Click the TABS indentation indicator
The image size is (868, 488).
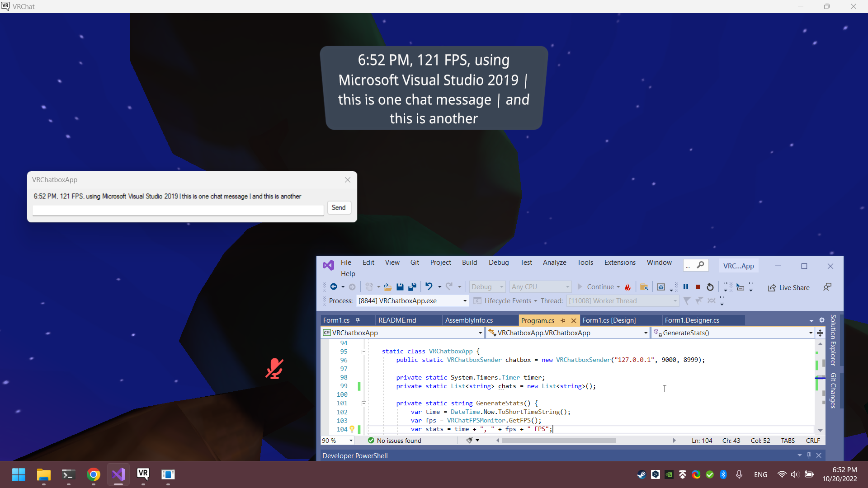788,441
